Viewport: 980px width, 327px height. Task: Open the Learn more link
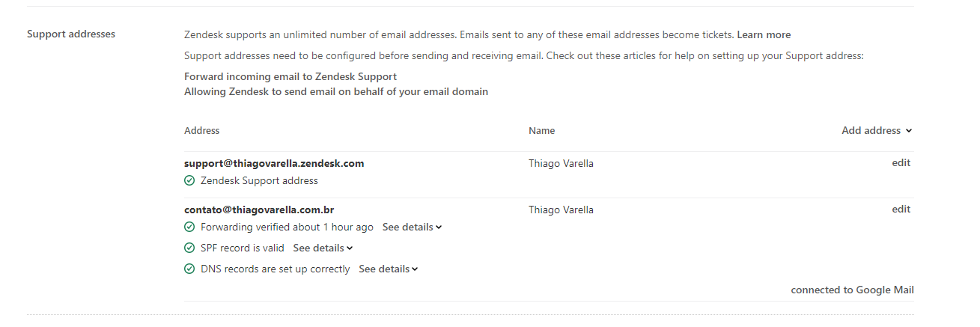click(x=764, y=35)
